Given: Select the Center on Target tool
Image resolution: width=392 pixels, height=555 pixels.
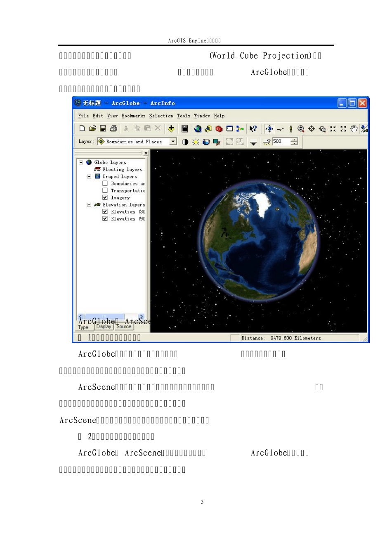Looking at the screenshot, I should [312, 129].
